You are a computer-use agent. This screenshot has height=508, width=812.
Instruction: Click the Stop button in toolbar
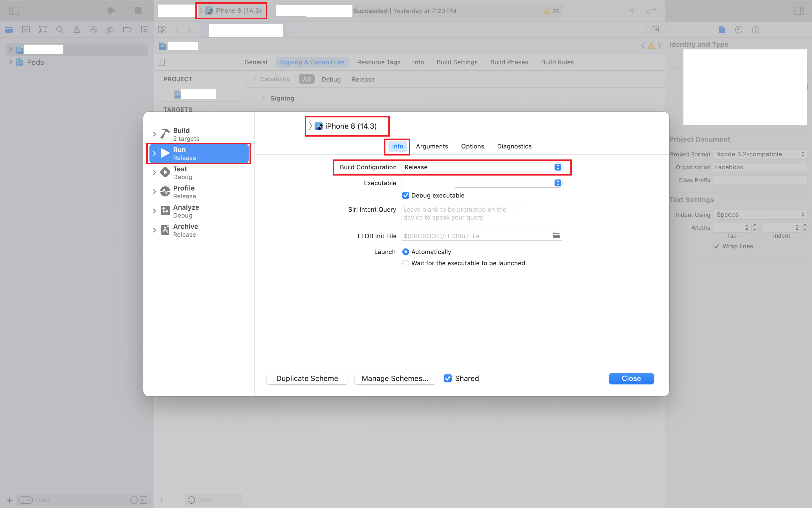point(138,11)
